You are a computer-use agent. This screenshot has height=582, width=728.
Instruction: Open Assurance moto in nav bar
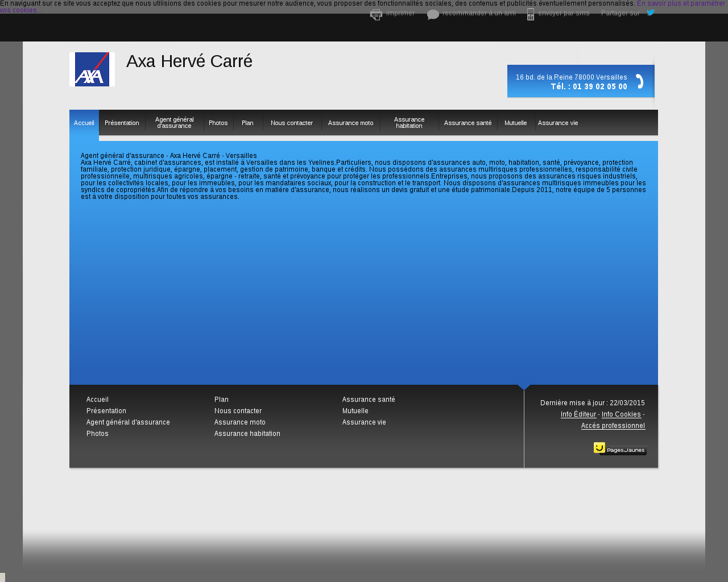(x=350, y=123)
